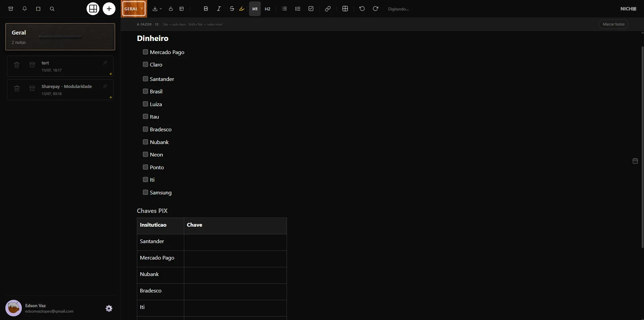Mark Luiza as done
The width and height of the screenshot is (644, 320).
point(145,104)
